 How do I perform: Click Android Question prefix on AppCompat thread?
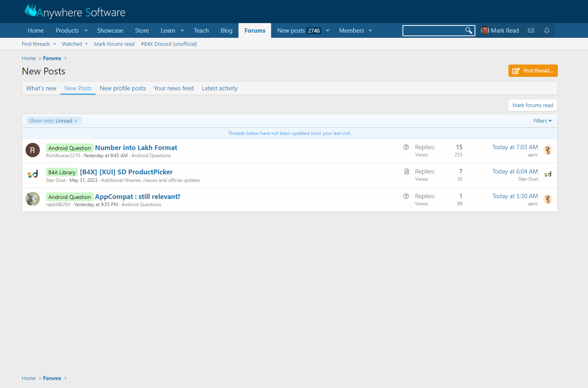point(70,197)
